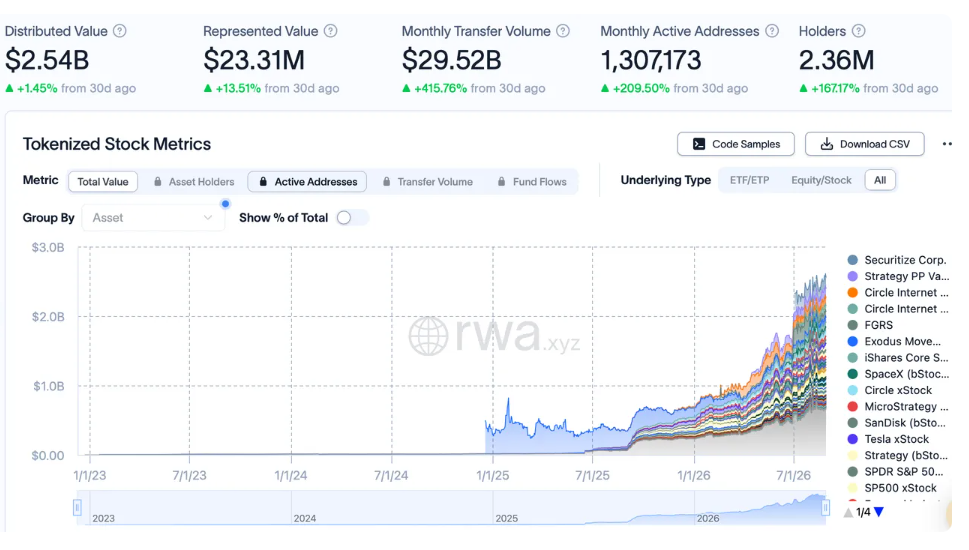969x550 pixels.
Task: Select the locked Asset Holders metric
Action: point(194,182)
